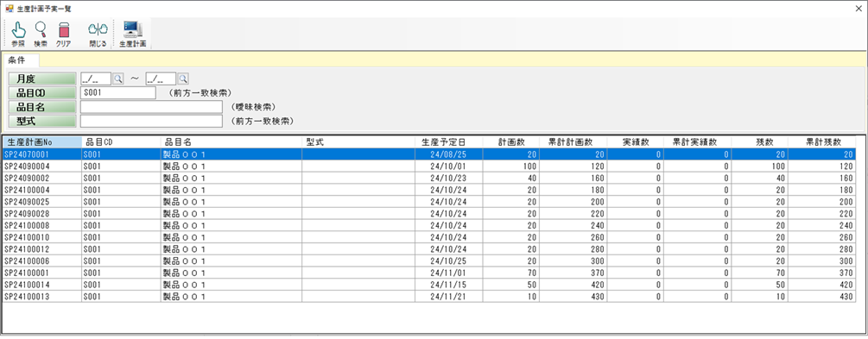Click date cell 24/08/25
This screenshot has width=868, height=339.
click(x=448, y=154)
